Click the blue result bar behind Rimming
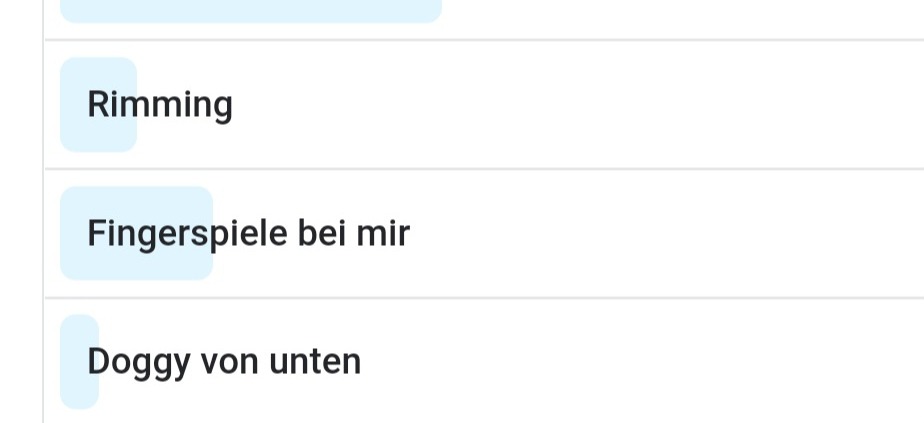Screen dimensions: 924x423 coord(98,105)
